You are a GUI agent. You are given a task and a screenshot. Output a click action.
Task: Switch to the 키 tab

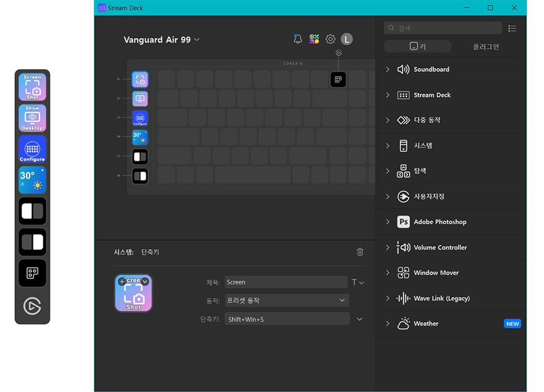[418, 46]
